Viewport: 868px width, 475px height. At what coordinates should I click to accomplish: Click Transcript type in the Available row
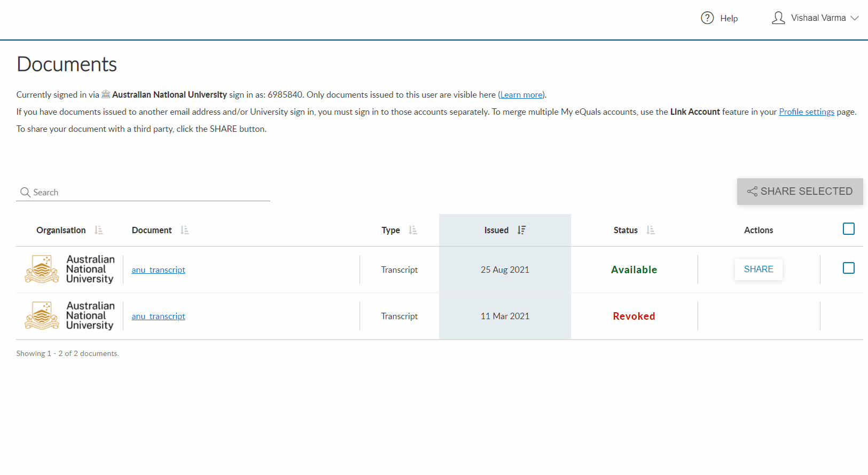coord(400,270)
